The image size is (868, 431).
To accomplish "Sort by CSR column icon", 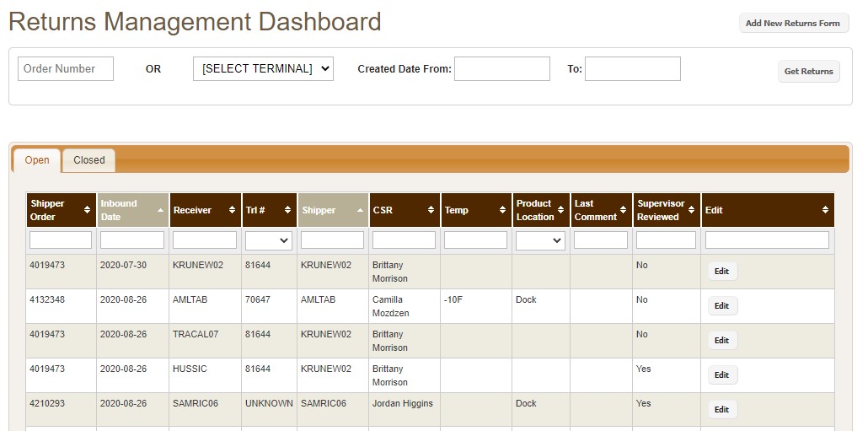I will [431, 210].
